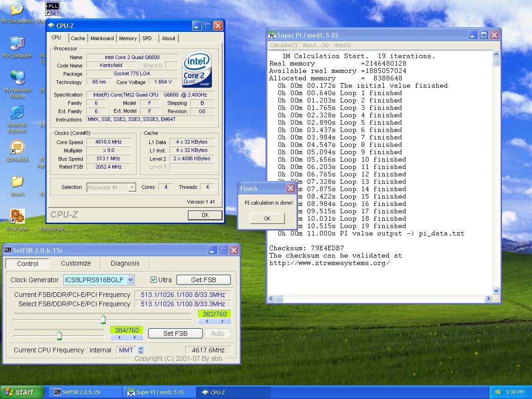Click the Core Speed 4618.0 MHz value
532x399 pixels.
coord(109,142)
